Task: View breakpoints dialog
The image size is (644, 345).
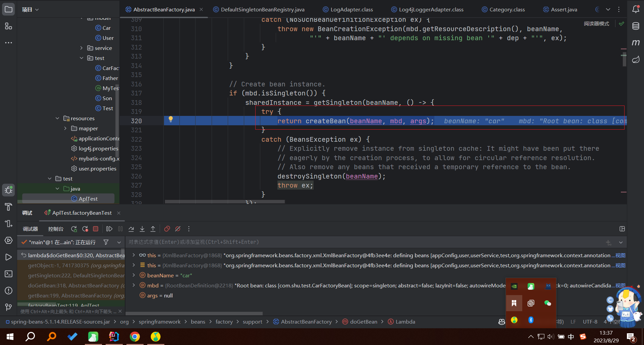Action: (167, 229)
